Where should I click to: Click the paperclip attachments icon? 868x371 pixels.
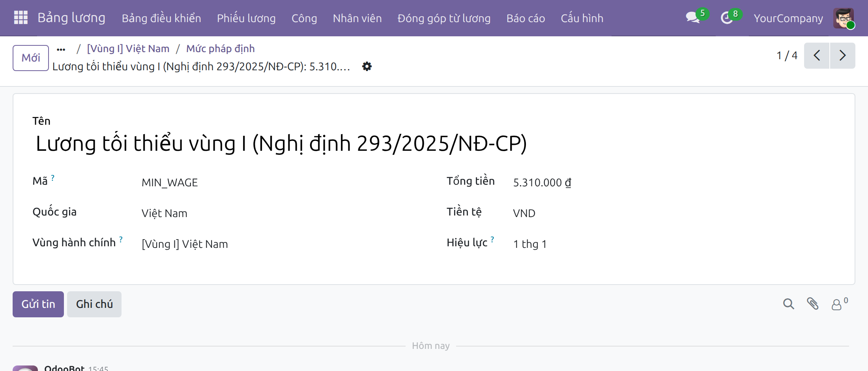tap(812, 304)
